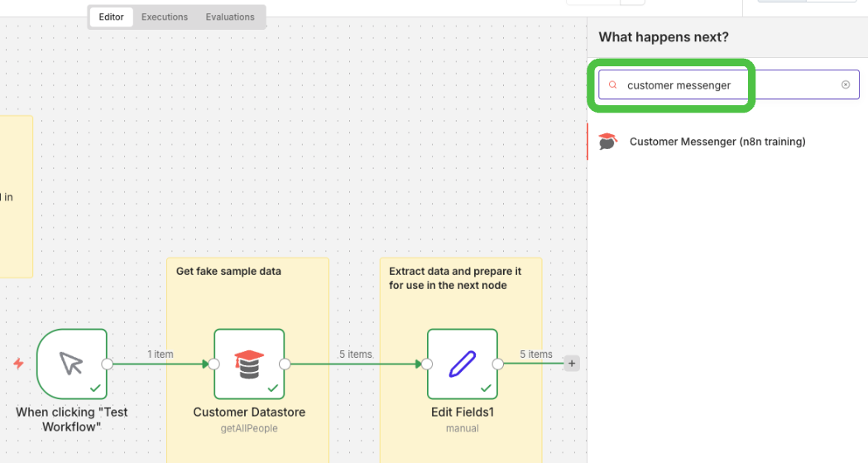Click the red lightning trigger icon
This screenshot has height=463, width=868.
(x=19, y=364)
